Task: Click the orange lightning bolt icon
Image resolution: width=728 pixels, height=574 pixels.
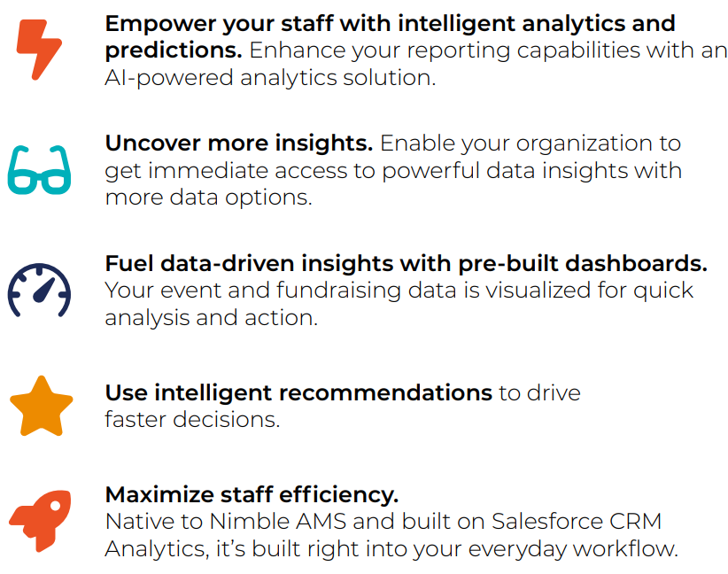Action: tap(39, 48)
